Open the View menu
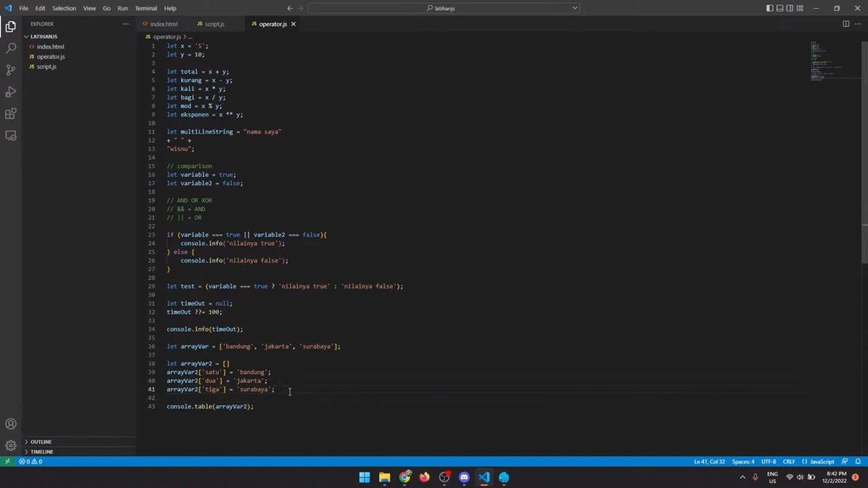 [89, 8]
